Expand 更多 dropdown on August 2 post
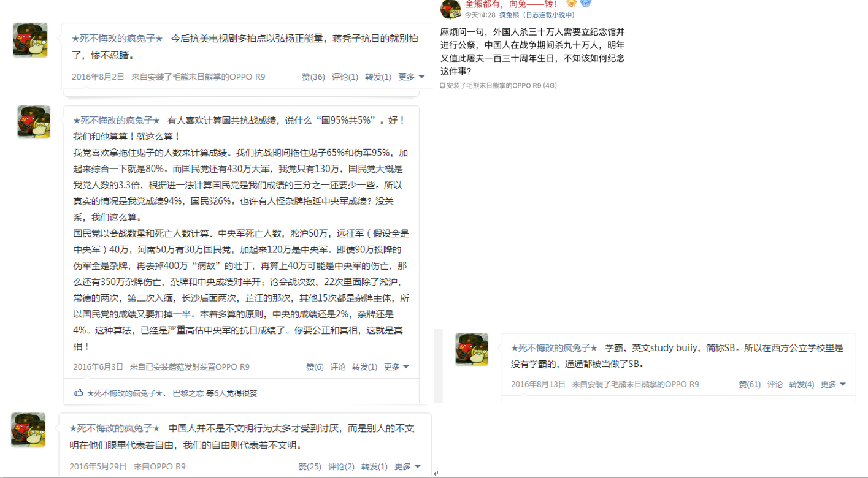 point(412,77)
